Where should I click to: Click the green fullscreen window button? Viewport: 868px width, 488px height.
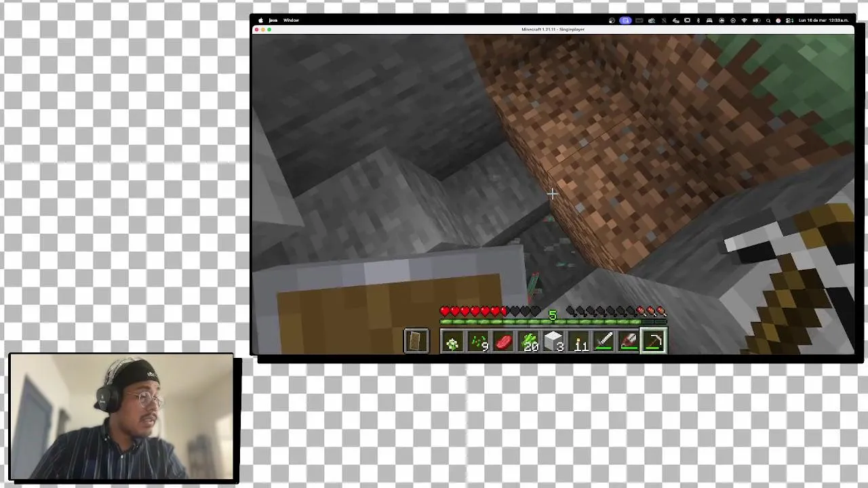pyautogui.click(x=269, y=30)
